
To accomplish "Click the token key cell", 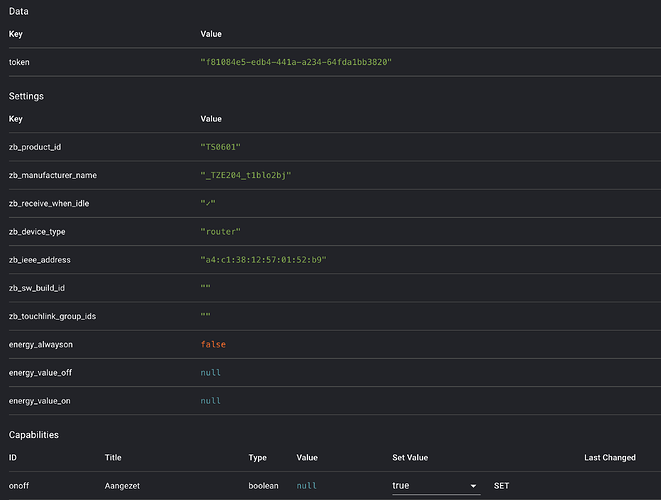I will click(19, 62).
